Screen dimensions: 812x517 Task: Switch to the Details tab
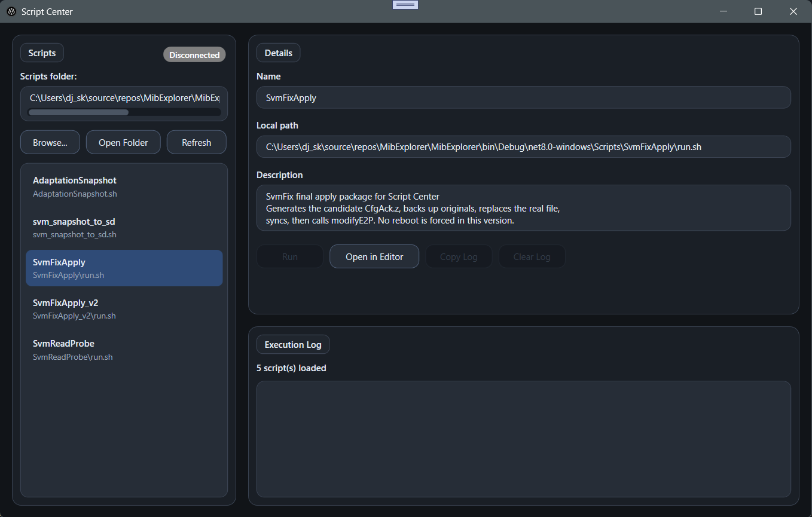click(278, 53)
